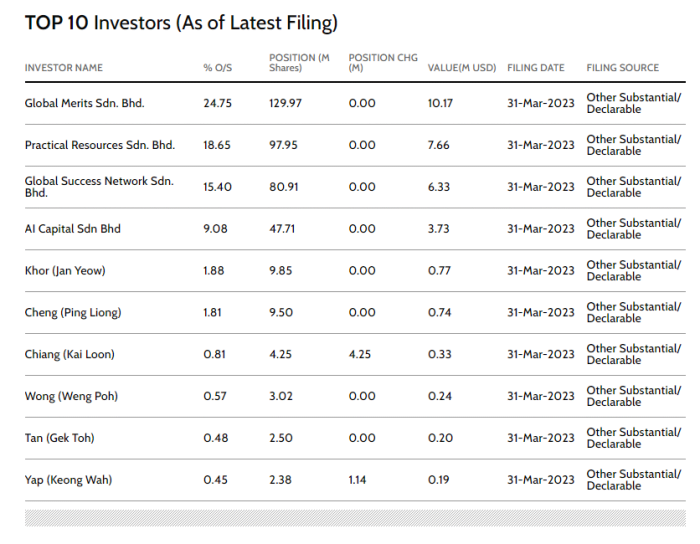Click the 6.33 value in M USD
The height and width of the screenshot is (544, 700).
439,187
